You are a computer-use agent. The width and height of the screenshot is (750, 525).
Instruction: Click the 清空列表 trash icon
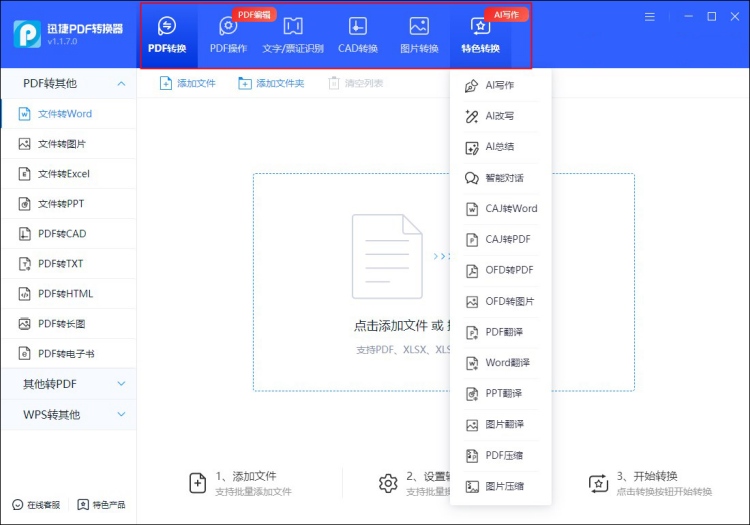coord(334,83)
